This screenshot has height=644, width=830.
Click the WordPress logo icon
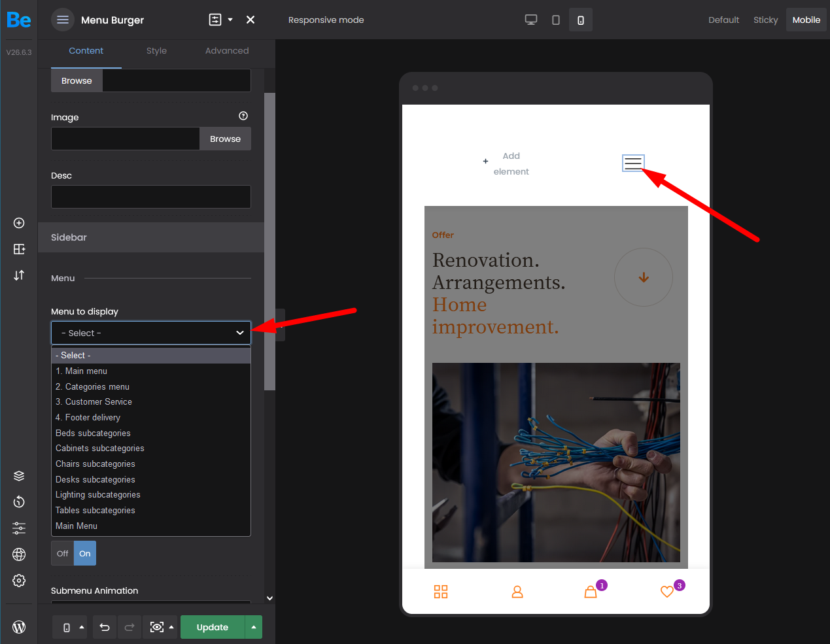(x=19, y=627)
